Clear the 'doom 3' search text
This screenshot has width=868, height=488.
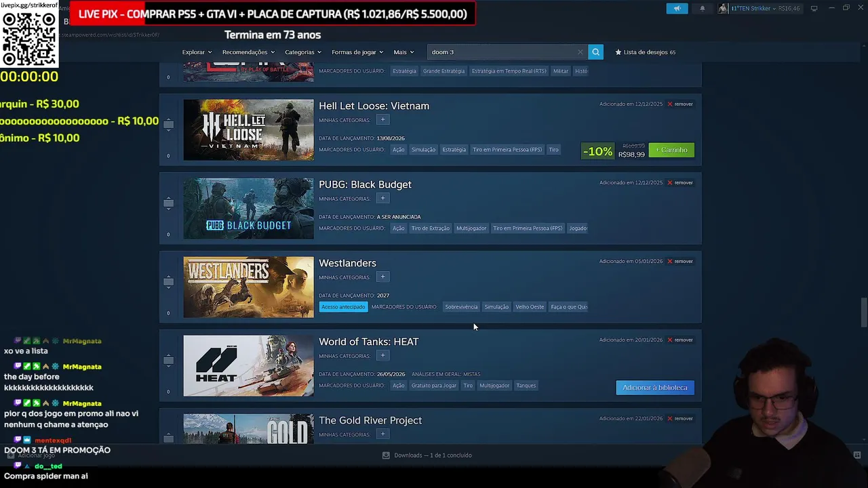point(580,52)
